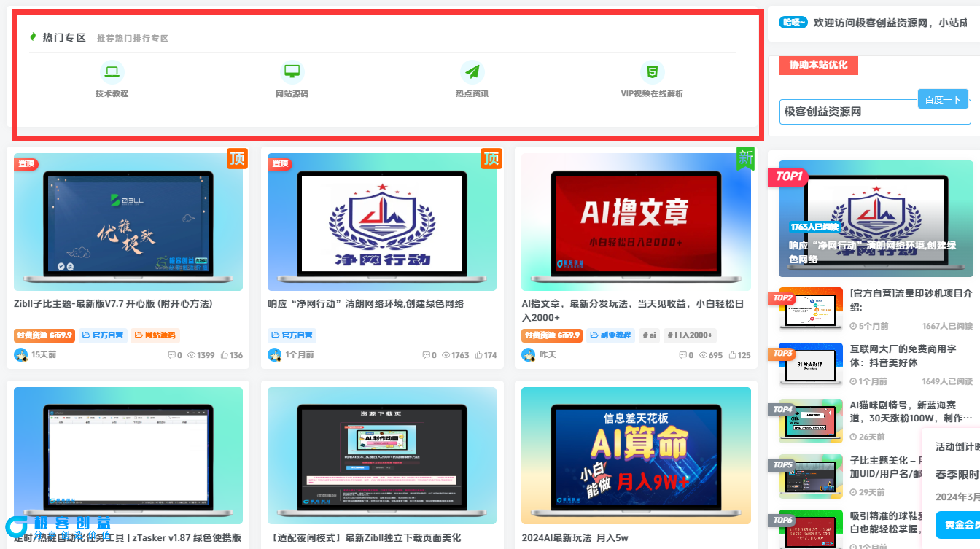Click the # ai hashtag
The height and width of the screenshot is (549, 980).
point(649,335)
